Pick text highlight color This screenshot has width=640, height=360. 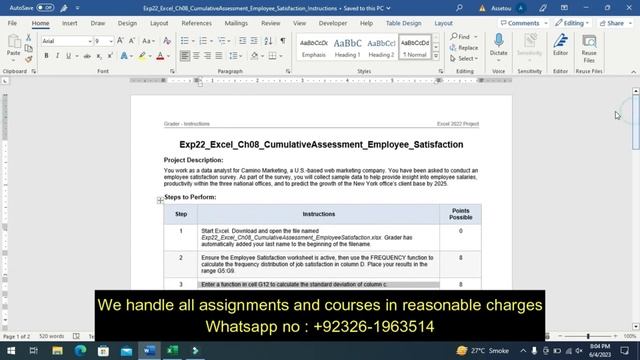point(142,56)
